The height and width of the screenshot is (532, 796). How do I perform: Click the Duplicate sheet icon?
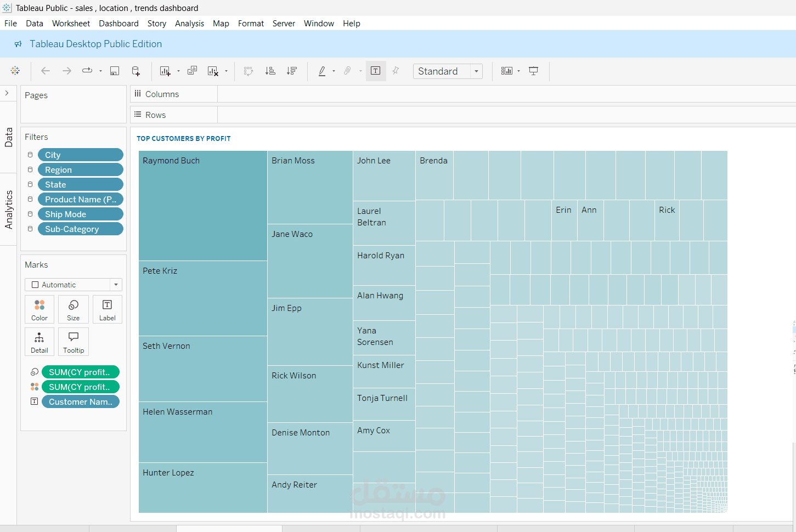click(192, 71)
